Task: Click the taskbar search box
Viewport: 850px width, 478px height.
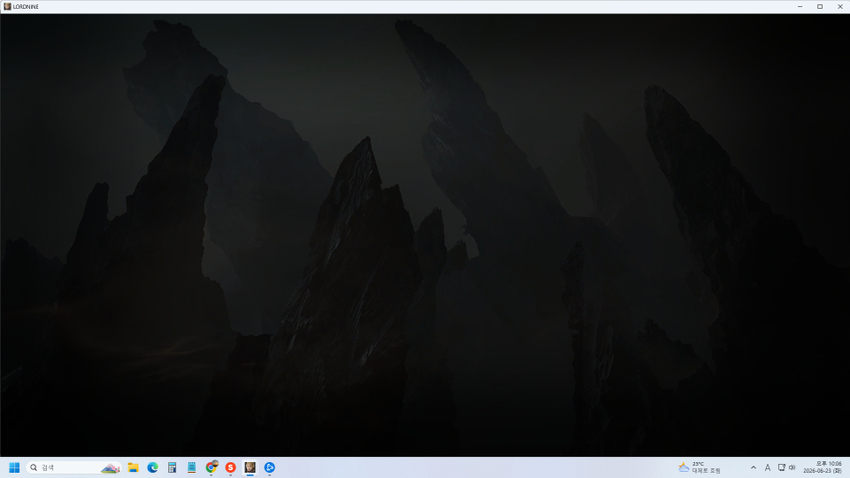Action: point(74,467)
